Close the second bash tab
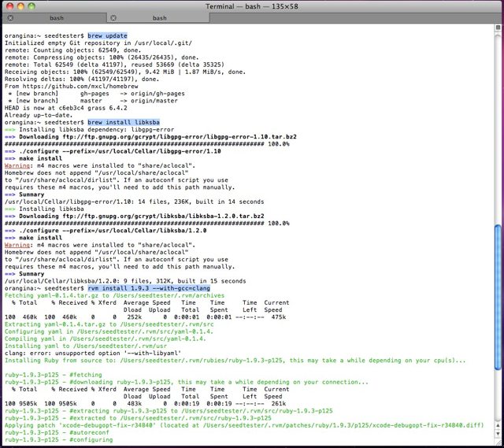Viewport: 504px width, 448px height. pos(115,17)
